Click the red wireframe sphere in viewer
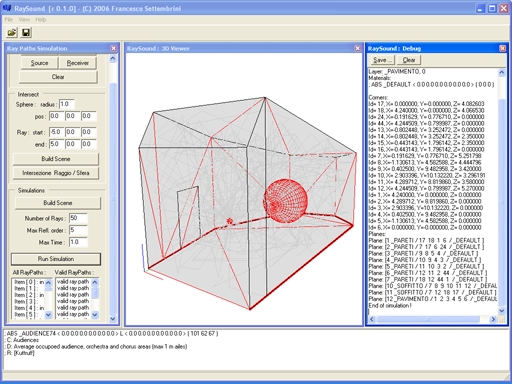The width and height of the screenshot is (512, 384). [x=285, y=201]
